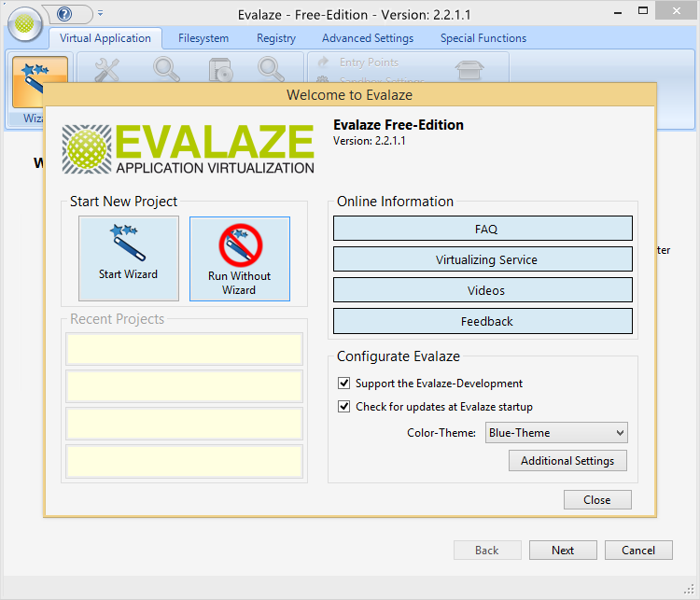This screenshot has height=600, width=700.
Task: Choose Run Without Wizard
Action: click(240, 258)
